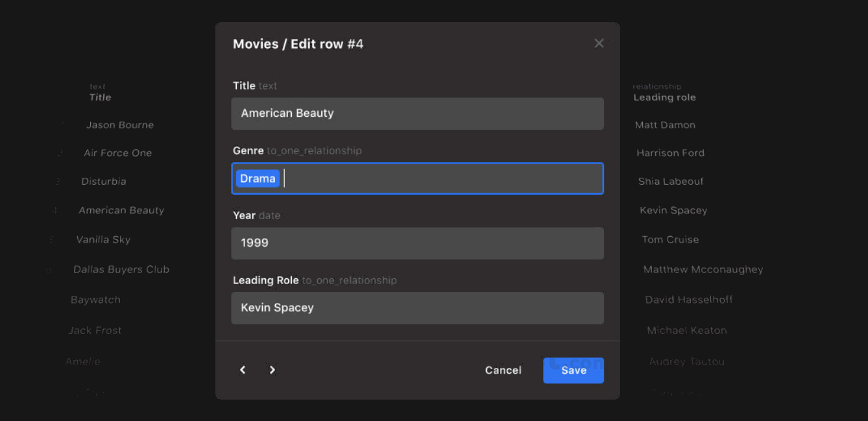
Task: Select the Drama genre tag
Action: (258, 178)
